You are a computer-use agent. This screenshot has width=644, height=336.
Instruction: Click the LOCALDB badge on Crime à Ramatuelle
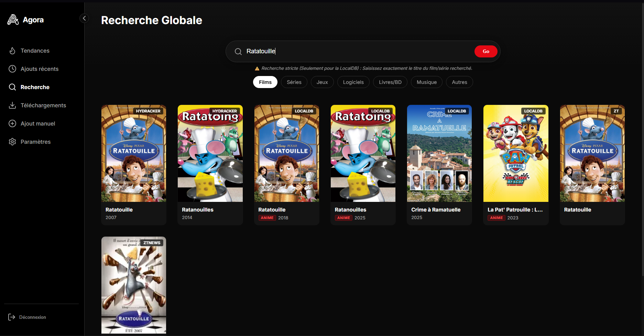[457, 111]
